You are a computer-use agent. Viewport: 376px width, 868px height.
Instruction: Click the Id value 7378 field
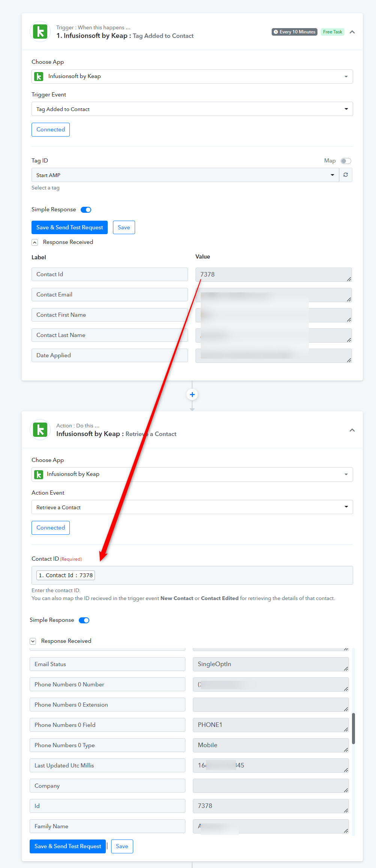point(271,806)
